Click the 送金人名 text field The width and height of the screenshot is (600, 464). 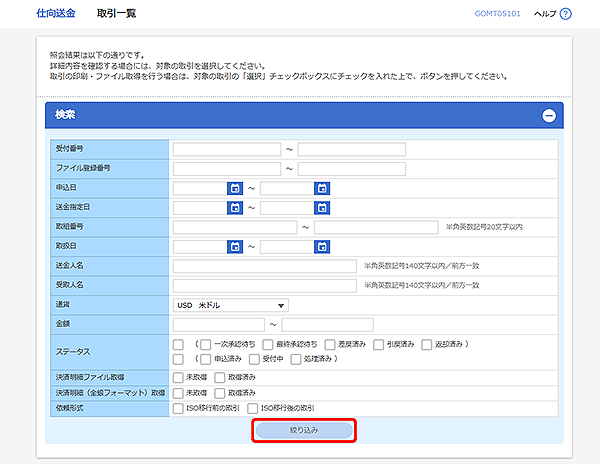click(x=265, y=266)
